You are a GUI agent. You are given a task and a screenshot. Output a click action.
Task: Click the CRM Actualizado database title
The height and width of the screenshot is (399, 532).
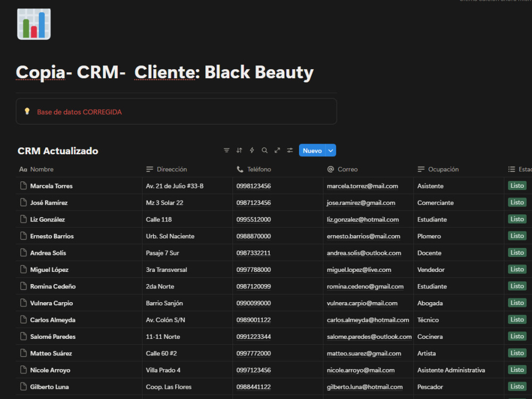[57, 151]
